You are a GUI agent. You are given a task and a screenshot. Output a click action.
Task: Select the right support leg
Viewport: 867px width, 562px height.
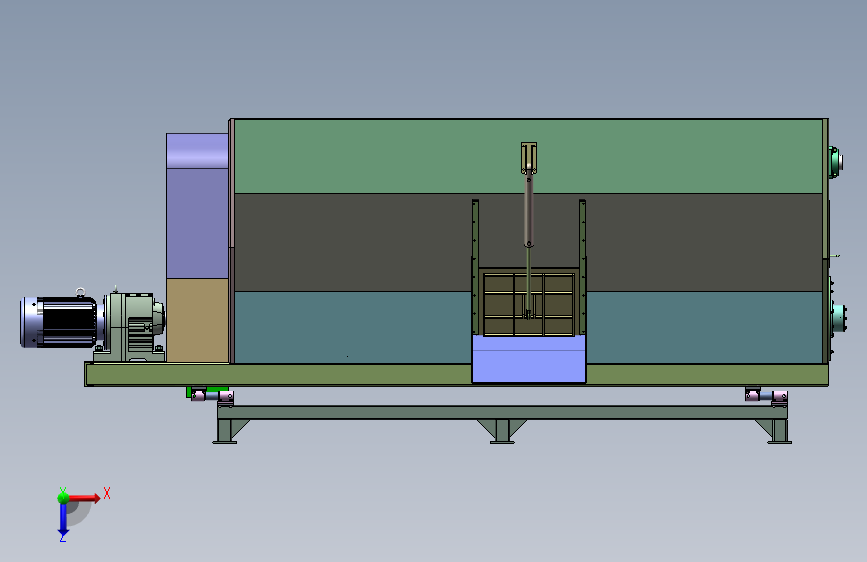(779, 431)
